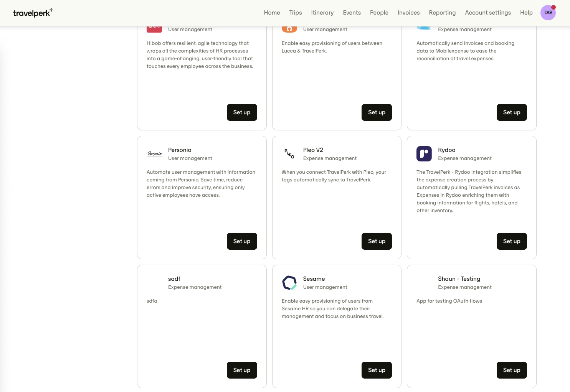Click 'Expense management' label under Rydoo
Viewport: 570px width, 392px height.
(x=465, y=158)
